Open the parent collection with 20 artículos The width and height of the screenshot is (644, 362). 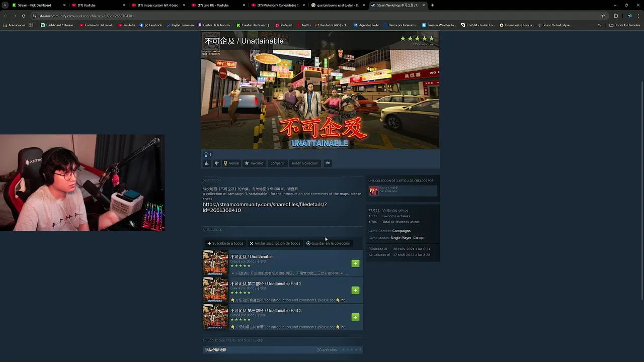click(283, 350)
